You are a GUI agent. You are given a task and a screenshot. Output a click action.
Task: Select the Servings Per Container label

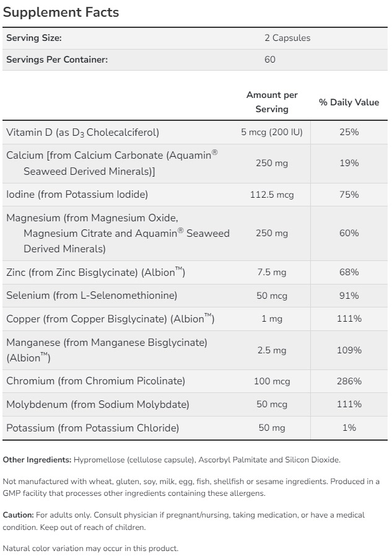[57, 60]
